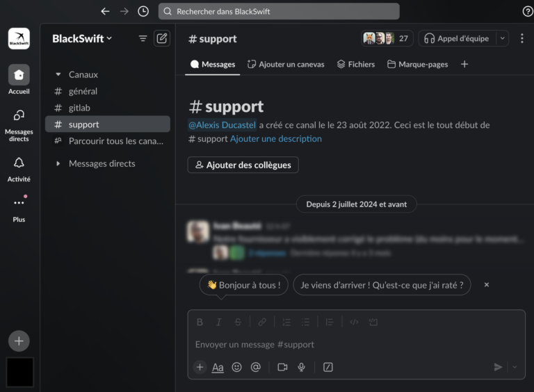Viewport: 534px width, 392px height.
Task: Click the round plus button in the left rail
Action: pos(19,341)
